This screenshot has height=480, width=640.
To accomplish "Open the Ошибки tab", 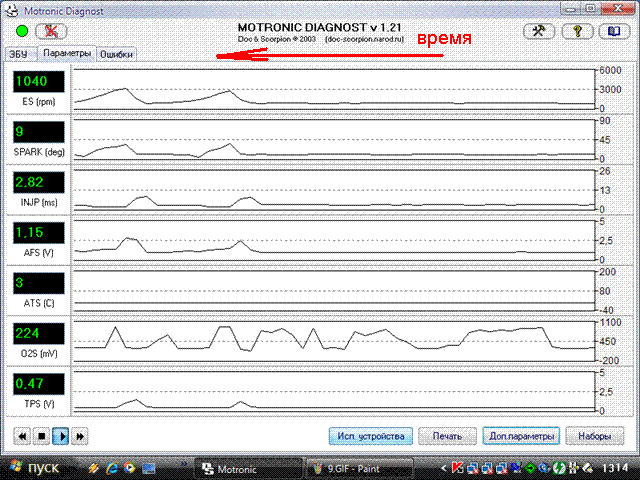I will point(116,54).
